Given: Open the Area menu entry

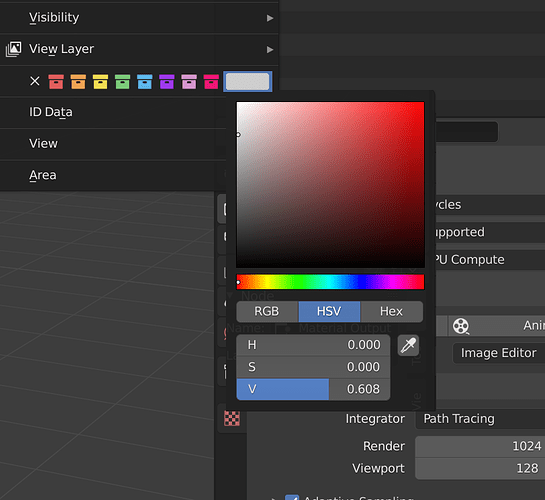Looking at the screenshot, I should [x=113, y=175].
